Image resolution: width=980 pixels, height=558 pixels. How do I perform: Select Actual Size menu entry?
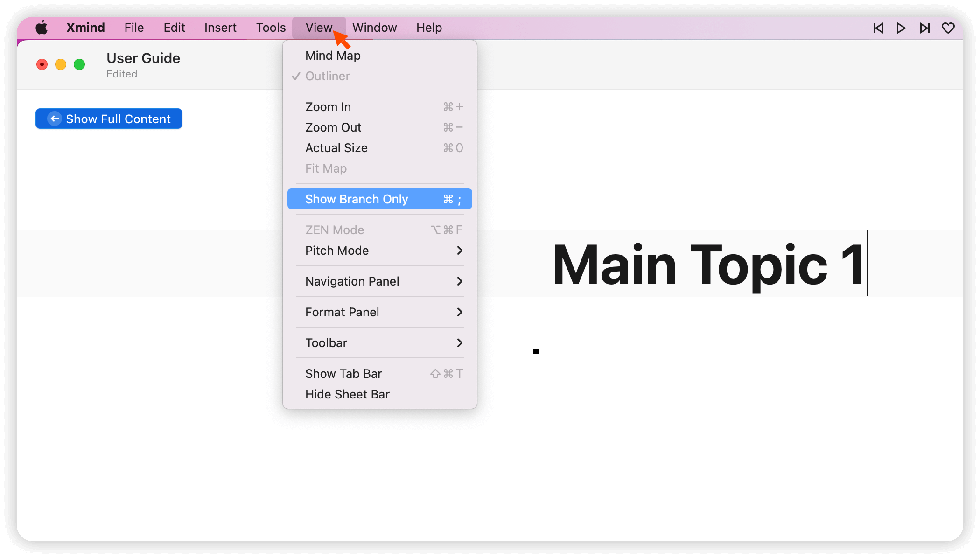click(336, 148)
